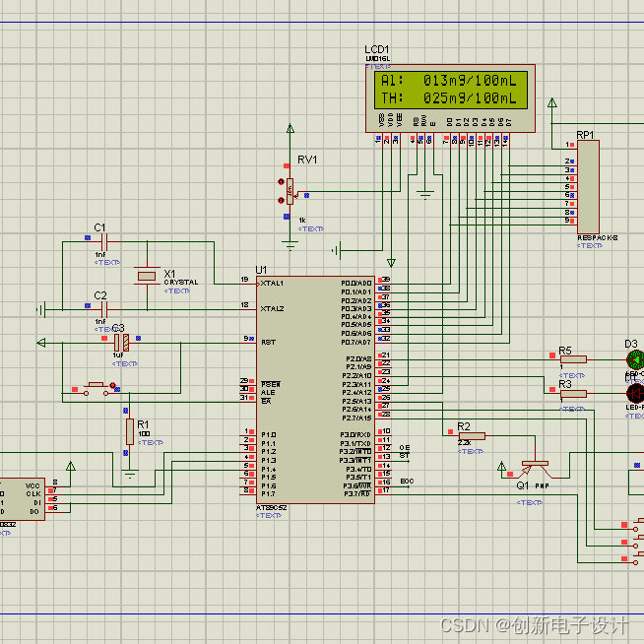Screen dimensions: 644x644
Task: Click the LCD1 reference label
Action: 376,49
